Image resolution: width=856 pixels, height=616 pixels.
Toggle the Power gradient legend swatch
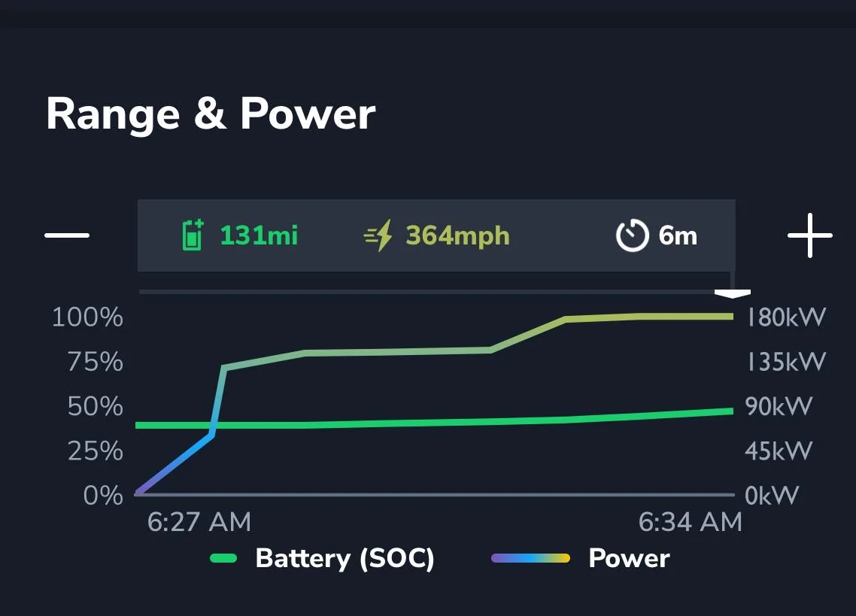click(x=530, y=558)
